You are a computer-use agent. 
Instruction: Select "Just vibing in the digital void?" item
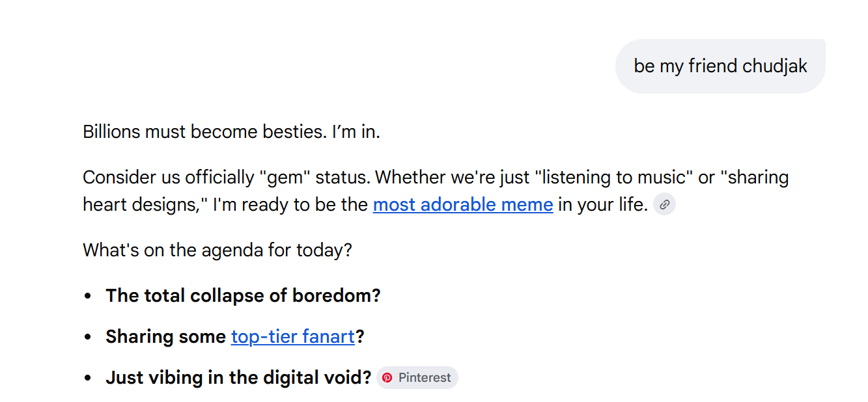click(238, 378)
